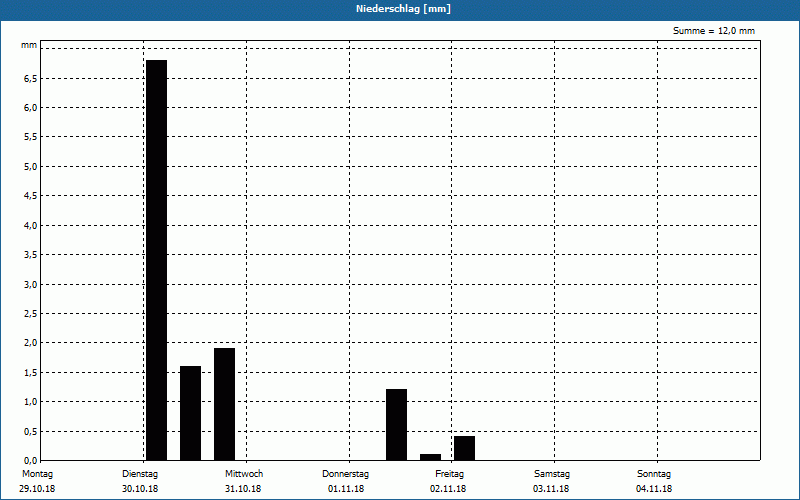This screenshot has height=500, width=800.
Task: Click the 'Mittwoch' day label
Action: pos(244,474)
